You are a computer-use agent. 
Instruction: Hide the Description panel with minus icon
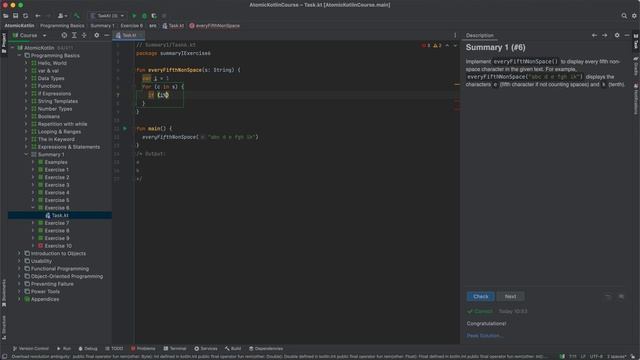tap(627, 36)
